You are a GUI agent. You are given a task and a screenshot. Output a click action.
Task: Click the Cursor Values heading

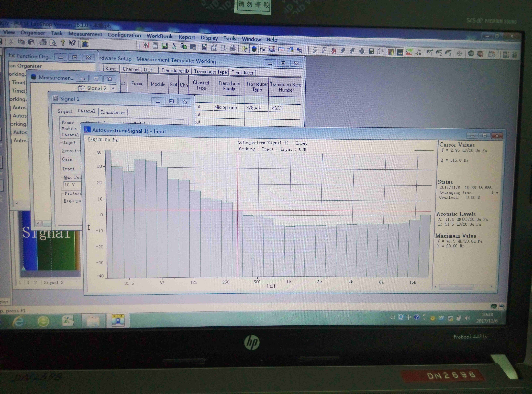[457, 145]
